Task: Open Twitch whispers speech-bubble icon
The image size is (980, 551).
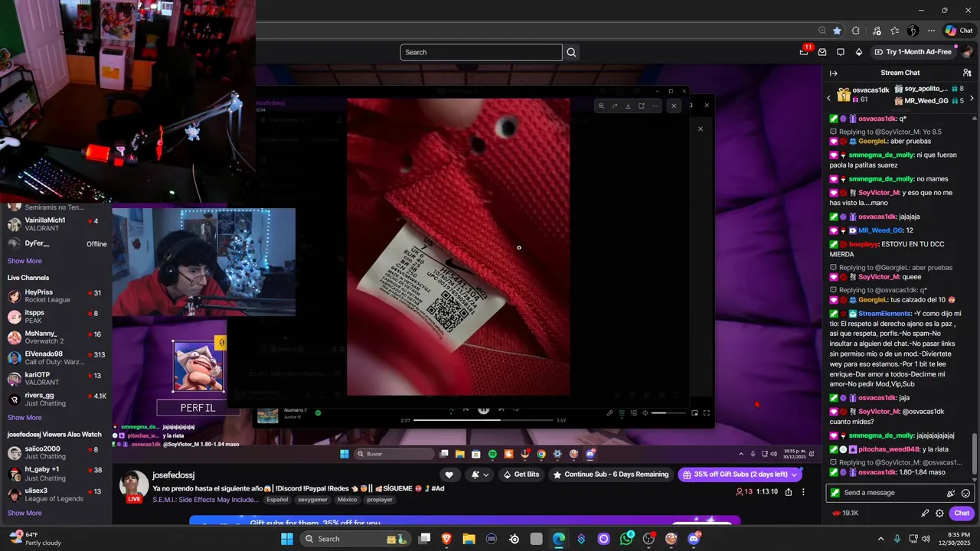Action: [x=841, y=52]
